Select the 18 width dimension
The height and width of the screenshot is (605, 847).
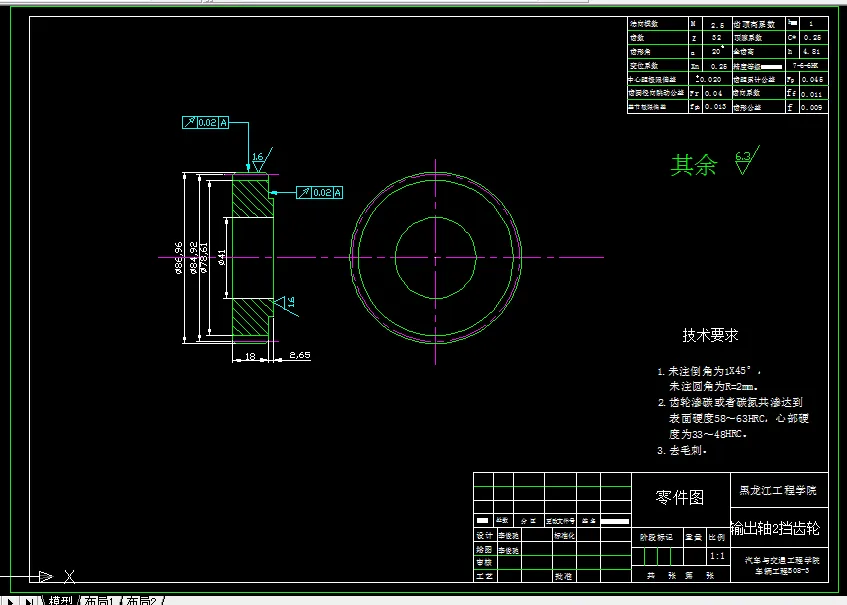pos(250,356)
